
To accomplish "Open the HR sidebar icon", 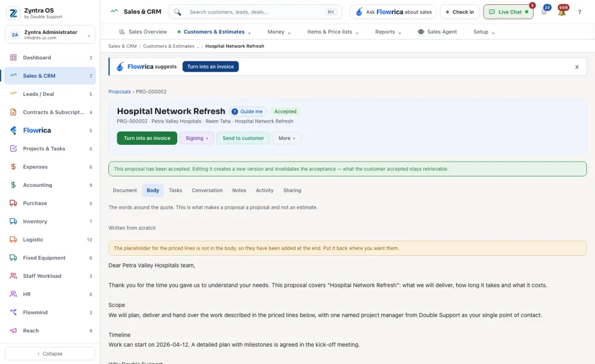I will tap(13, 294).
